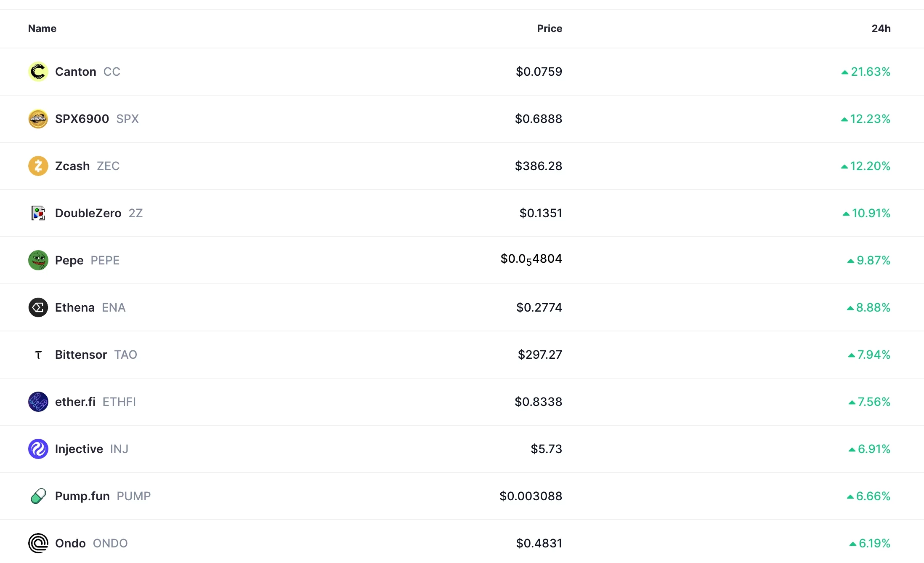Click the SPX6900 gold coin icon

(x=38, y=118)
